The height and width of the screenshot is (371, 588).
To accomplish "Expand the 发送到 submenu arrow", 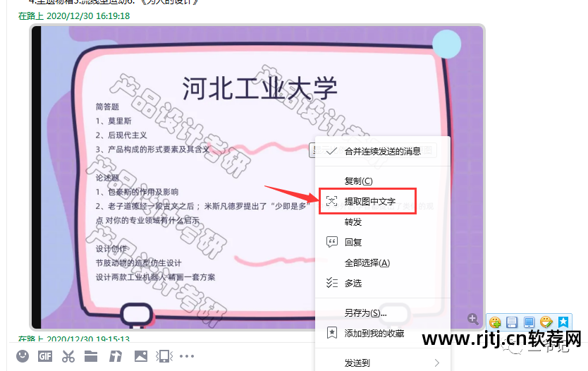I will coord(437,363).
